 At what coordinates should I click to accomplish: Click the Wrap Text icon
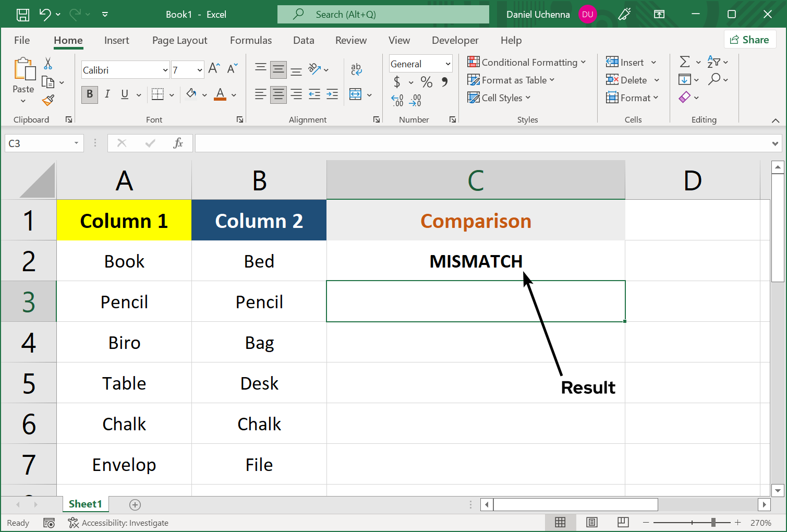point(356,69)
